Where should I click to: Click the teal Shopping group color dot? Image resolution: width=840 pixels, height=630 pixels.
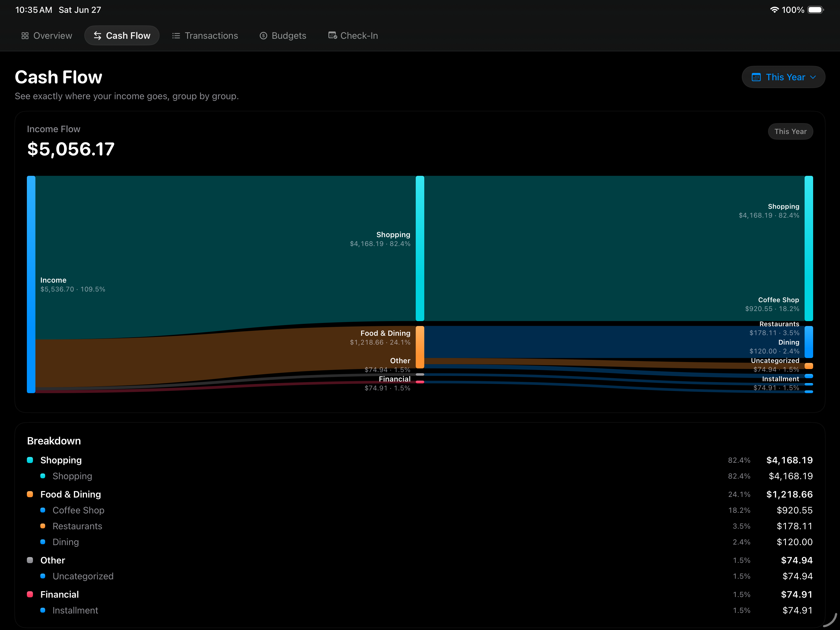point(30,460)
